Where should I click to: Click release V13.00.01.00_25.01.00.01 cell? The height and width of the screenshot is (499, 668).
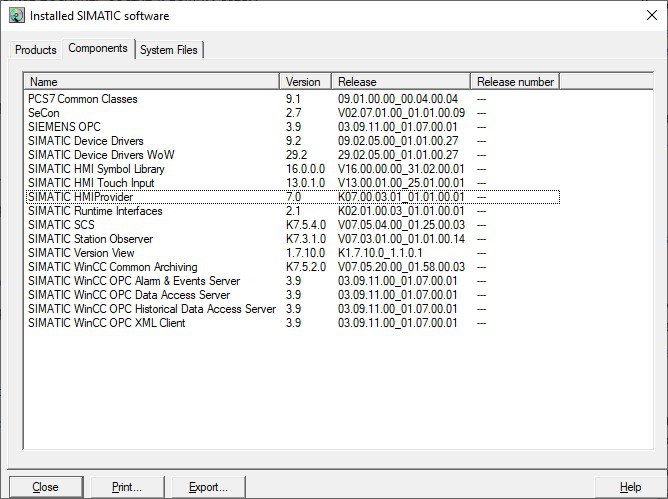(x=401, y=183)
